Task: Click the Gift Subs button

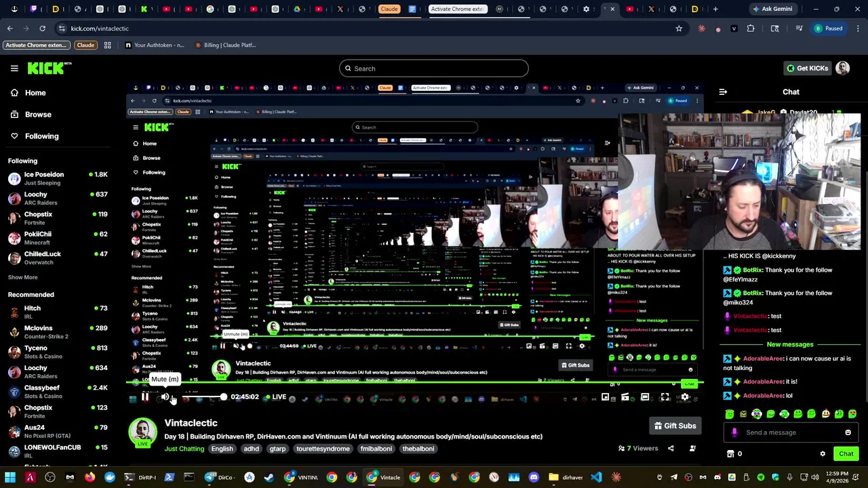Action: point(674,426)
